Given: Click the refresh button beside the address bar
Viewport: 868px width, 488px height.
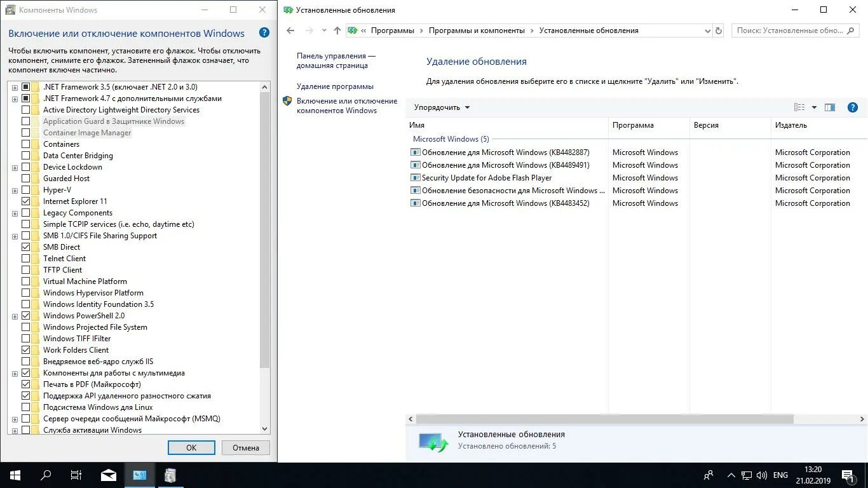Looking at the screenshot, I should pyautogui.click(x=719, y=30).
